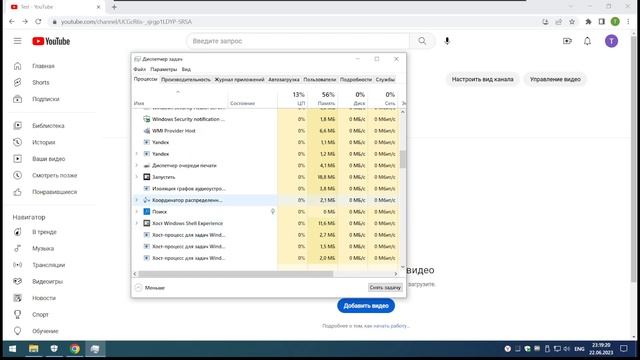Click the browser reload button

(x=38, y=22)
